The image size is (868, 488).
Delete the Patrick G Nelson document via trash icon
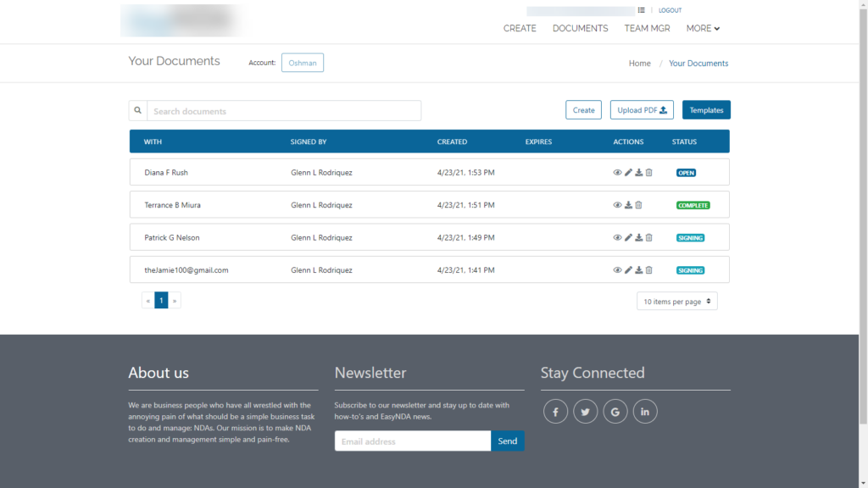pyautogui.click(x=648, y=237)
